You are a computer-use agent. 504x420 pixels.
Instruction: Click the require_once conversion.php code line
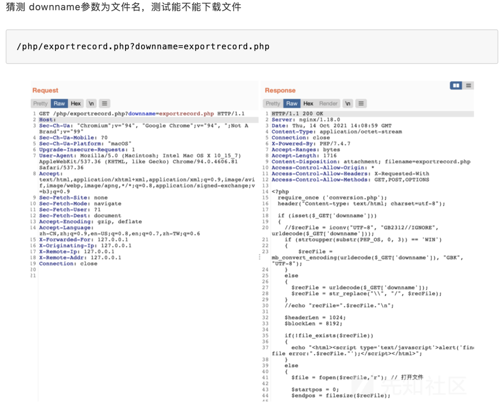click(x=332, y=197)
